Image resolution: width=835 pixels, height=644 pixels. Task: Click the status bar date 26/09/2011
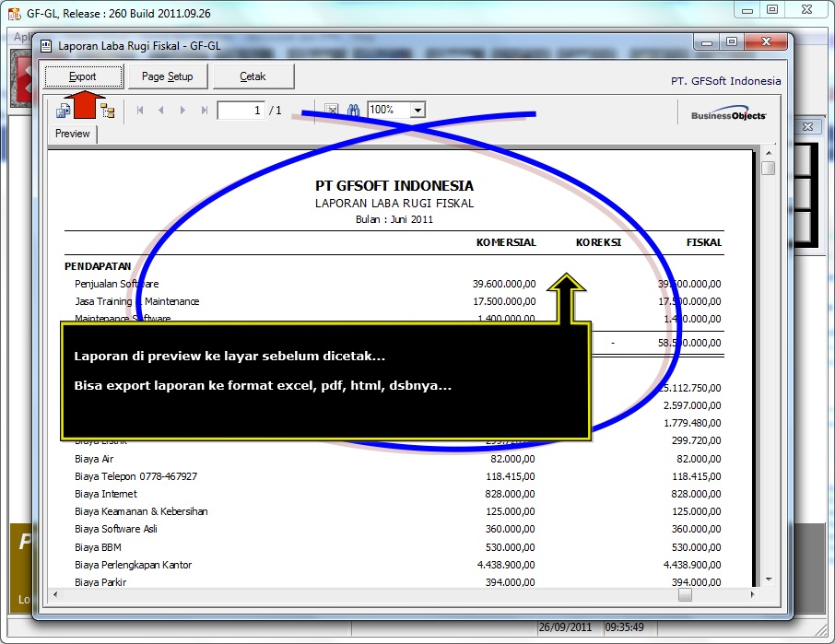565,627
